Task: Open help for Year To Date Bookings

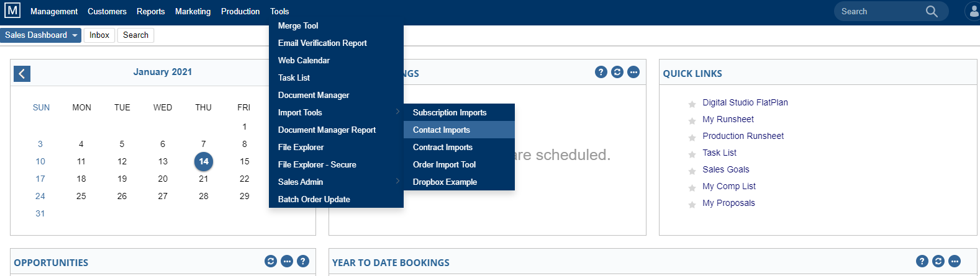Action: coord(922,261)
